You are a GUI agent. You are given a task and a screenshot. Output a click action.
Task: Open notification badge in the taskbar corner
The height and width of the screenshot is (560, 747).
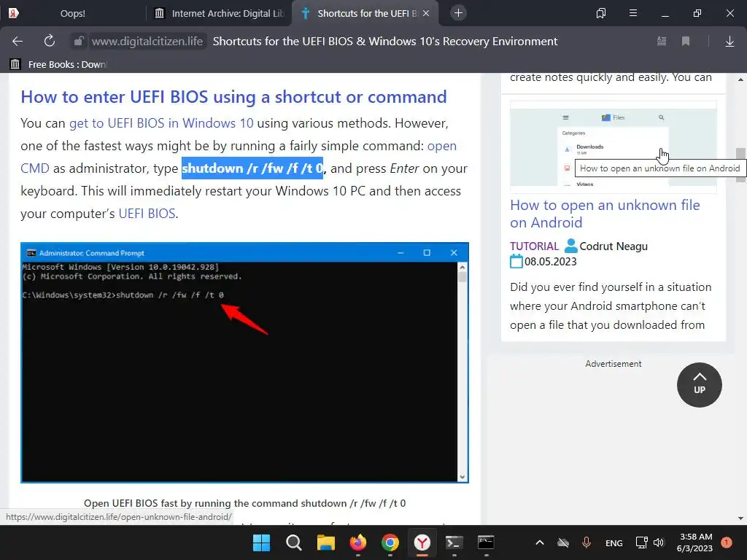(x=726, y=542)
